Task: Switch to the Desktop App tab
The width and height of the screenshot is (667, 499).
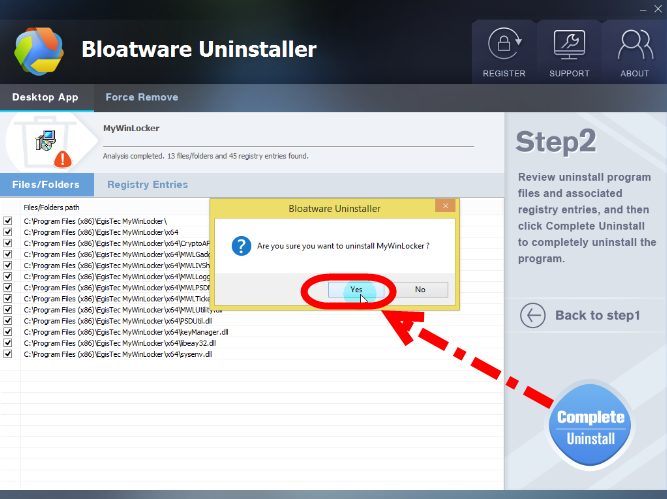Action: point(46,97)
